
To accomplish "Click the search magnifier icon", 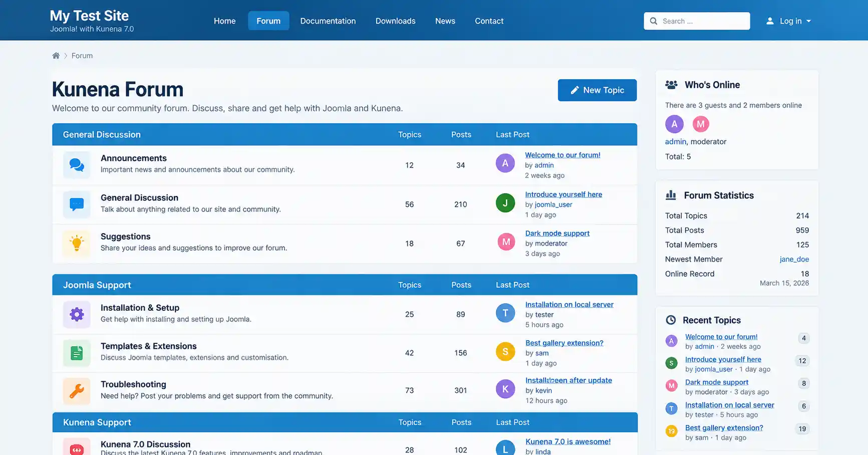I will click(x=653, y=21).
